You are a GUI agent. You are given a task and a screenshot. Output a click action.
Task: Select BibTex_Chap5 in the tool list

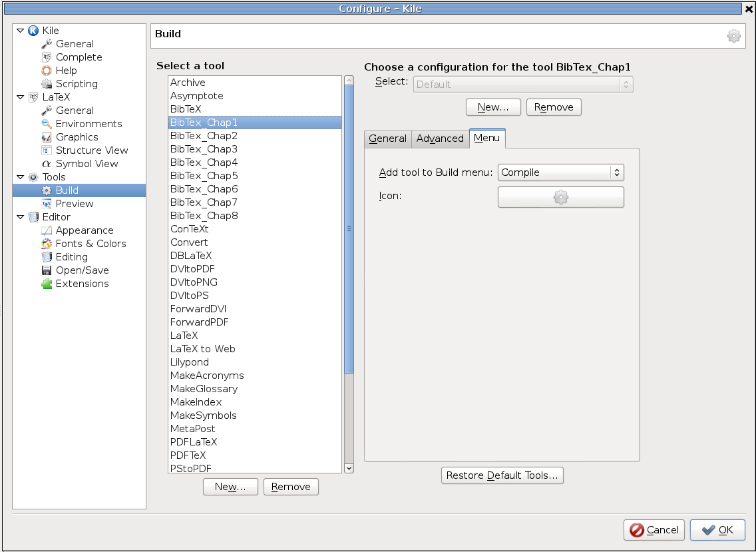pyautogui.click(x=255, y=176)
